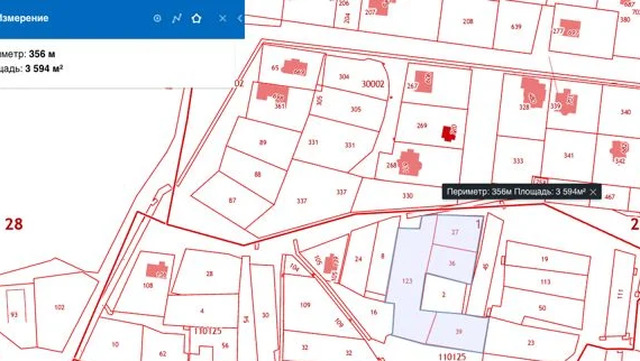Select parcel labeled 39
This screenshot has height=361, width=640.
point(459,332)
